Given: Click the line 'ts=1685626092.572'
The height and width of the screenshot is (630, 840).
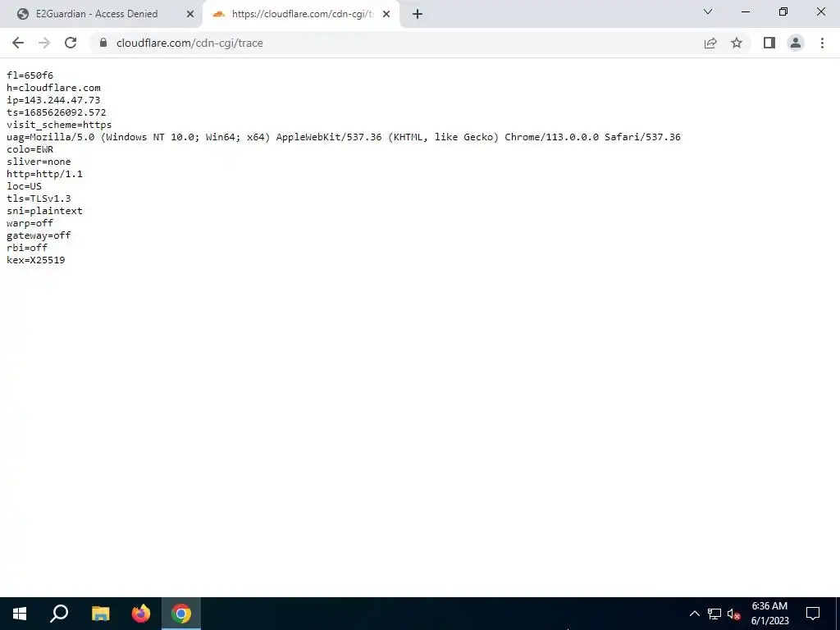Looking at the screenshot, I should [x=57, y=112].
